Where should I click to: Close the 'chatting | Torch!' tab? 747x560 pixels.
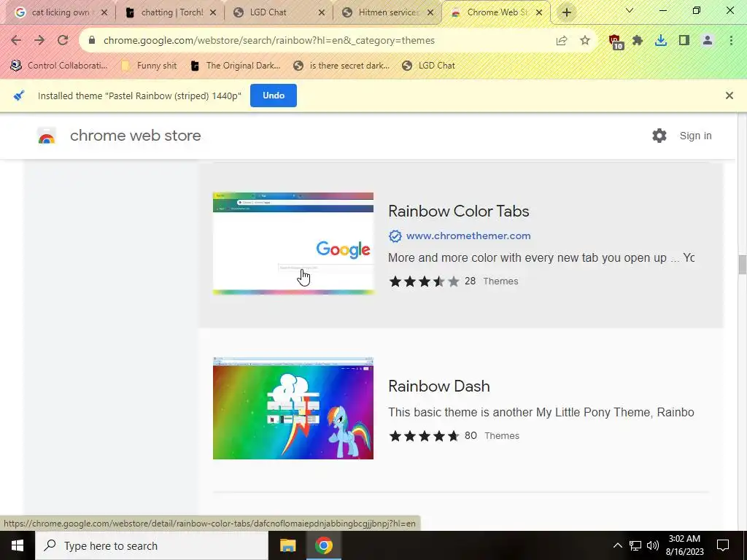pyautogui.click(x=213, y=12)
